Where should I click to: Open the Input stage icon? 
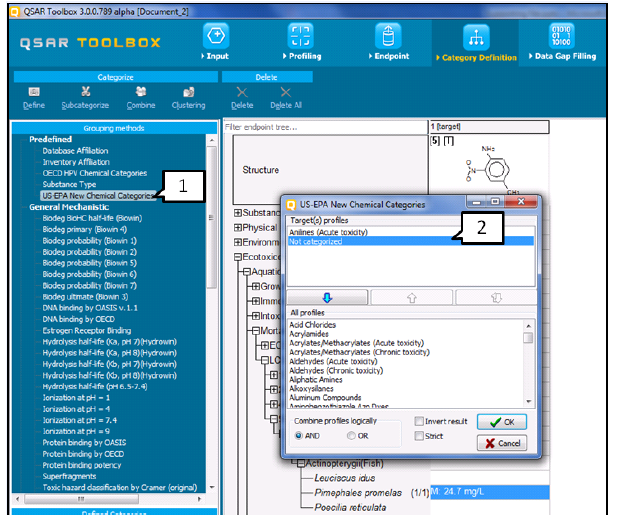[216, 36]
